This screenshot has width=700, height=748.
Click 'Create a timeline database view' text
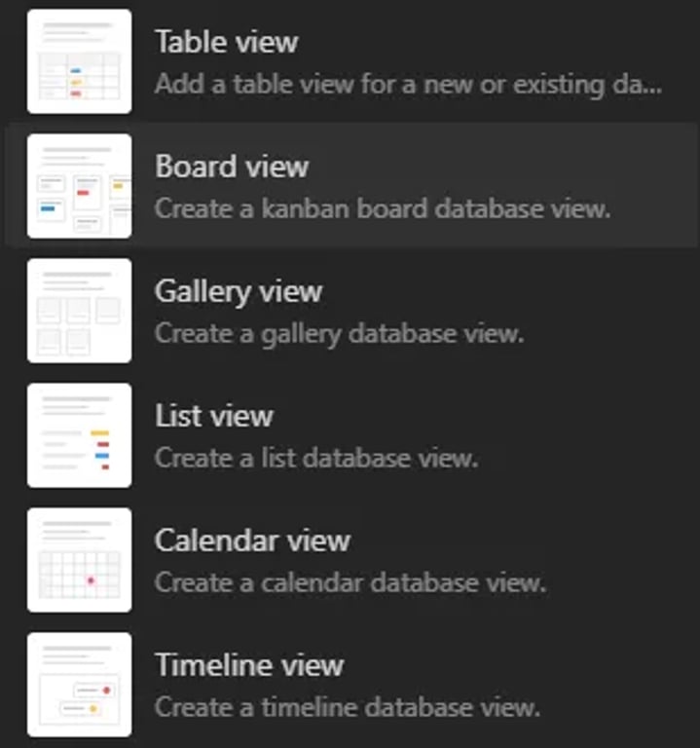point(348,707)
